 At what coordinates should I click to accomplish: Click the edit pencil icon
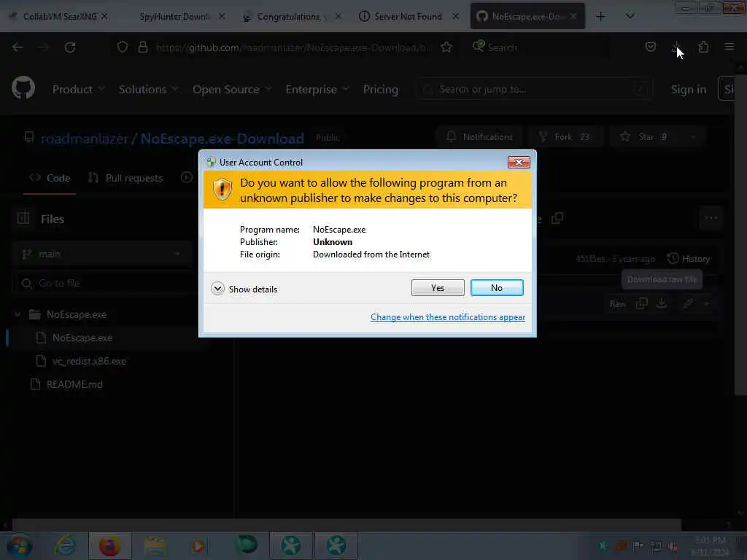tap(687, 303)
